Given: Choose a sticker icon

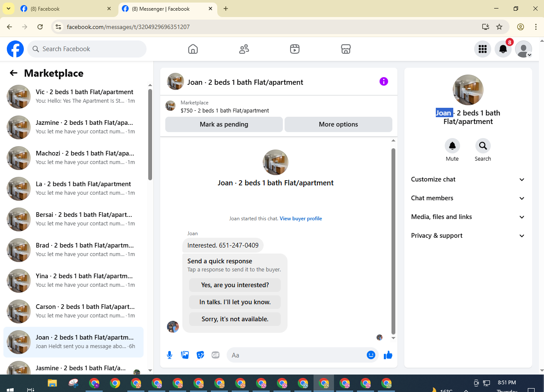Looking at the screenshot, I should click(200, 355).
